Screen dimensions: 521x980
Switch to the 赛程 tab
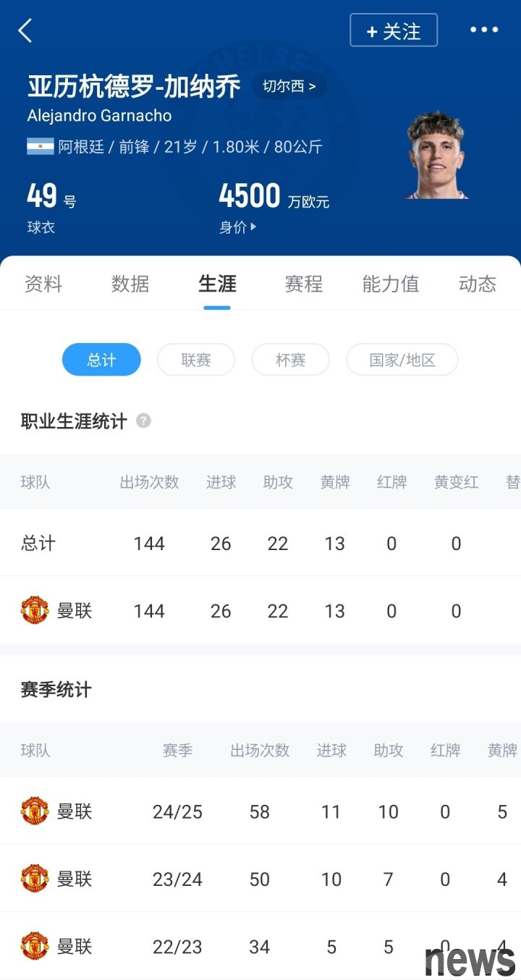(304, 284)
